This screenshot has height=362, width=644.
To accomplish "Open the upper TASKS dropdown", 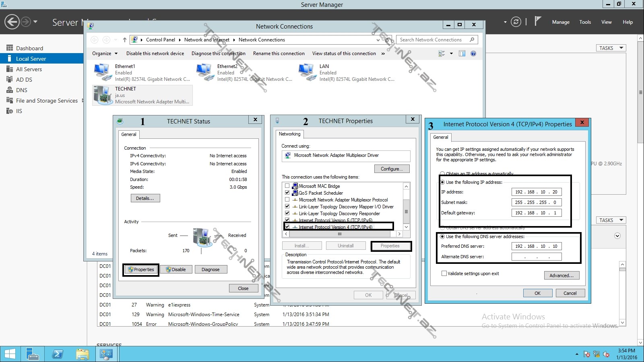I will 611,48.
